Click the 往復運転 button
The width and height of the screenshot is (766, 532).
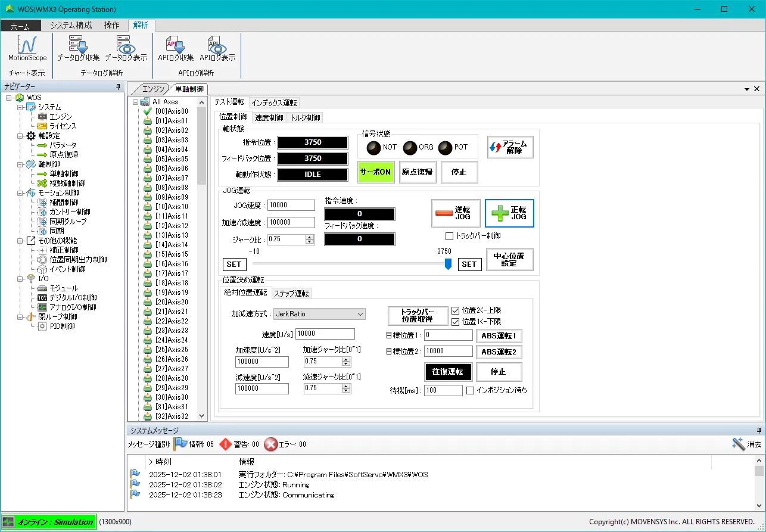(x=448, y=372)
